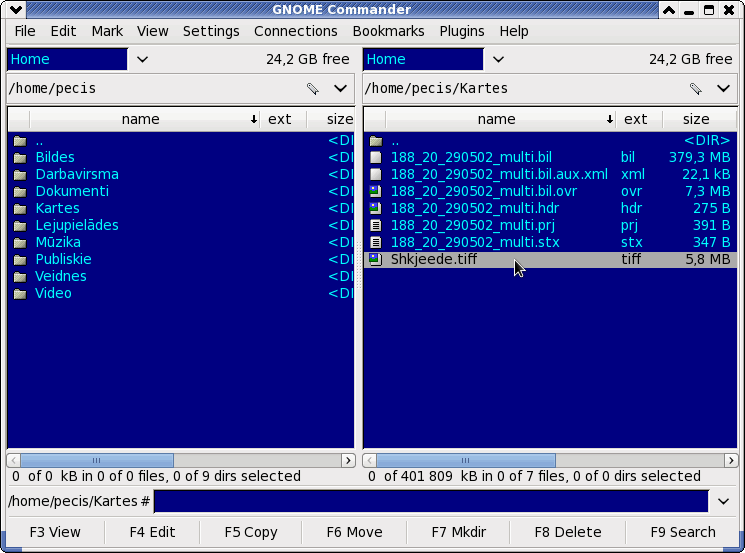Viewport: 745px width, 553px height.
Task: Click the F5 Copy button
Action: (251, 532)
